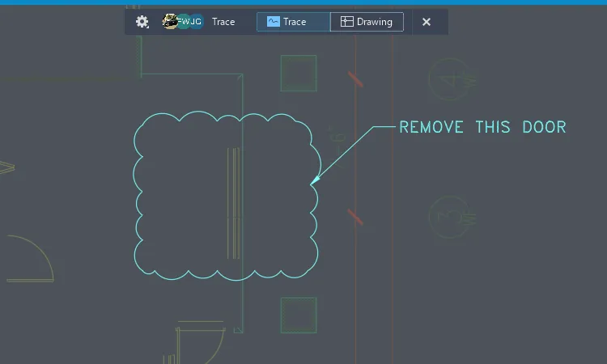Select the REMOVE THIS DOOR text
This screenshot has width=607, height=364.
pyautogui.click(x=482, y=127)
